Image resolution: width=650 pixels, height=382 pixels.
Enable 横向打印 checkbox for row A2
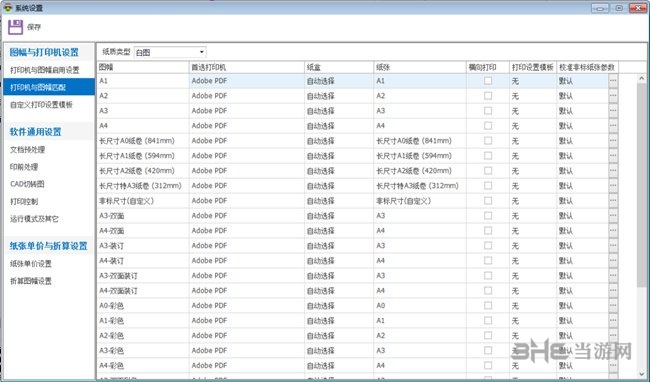(488, 96)
